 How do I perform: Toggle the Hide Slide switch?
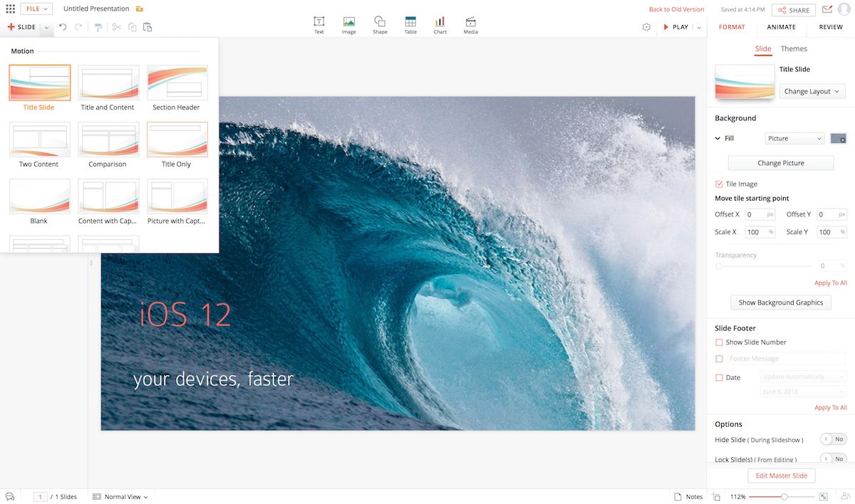coord(831,439)
